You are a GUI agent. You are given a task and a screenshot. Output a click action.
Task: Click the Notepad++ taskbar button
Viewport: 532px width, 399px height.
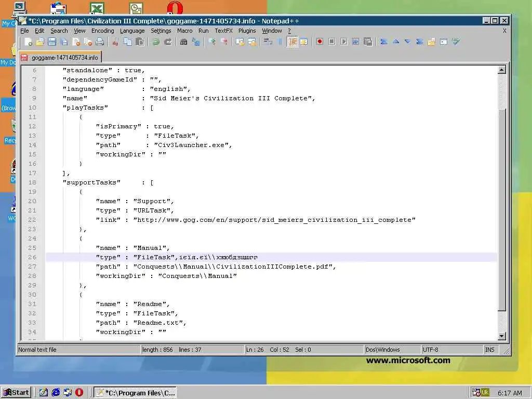pos(136,393)
